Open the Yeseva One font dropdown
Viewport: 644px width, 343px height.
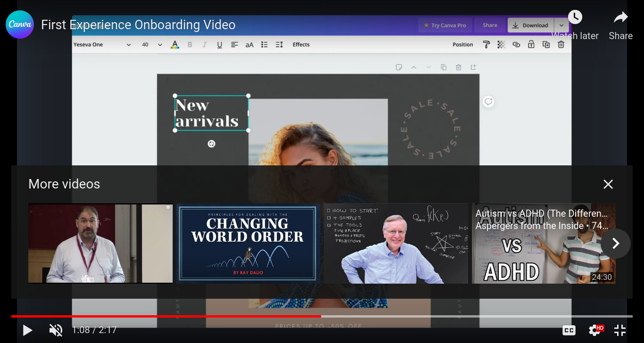click(102, 45)
